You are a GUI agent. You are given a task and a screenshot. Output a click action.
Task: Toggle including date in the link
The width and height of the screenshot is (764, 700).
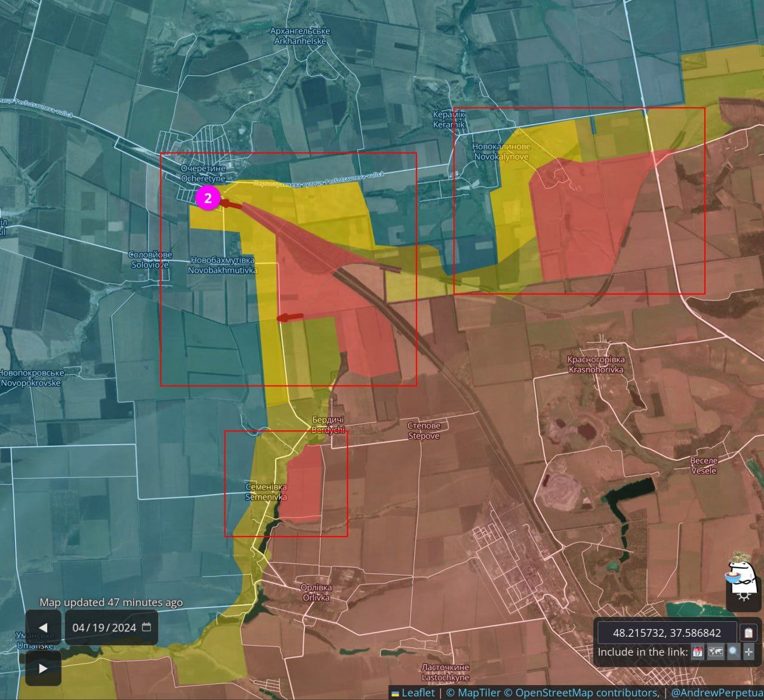click(697, 652)
